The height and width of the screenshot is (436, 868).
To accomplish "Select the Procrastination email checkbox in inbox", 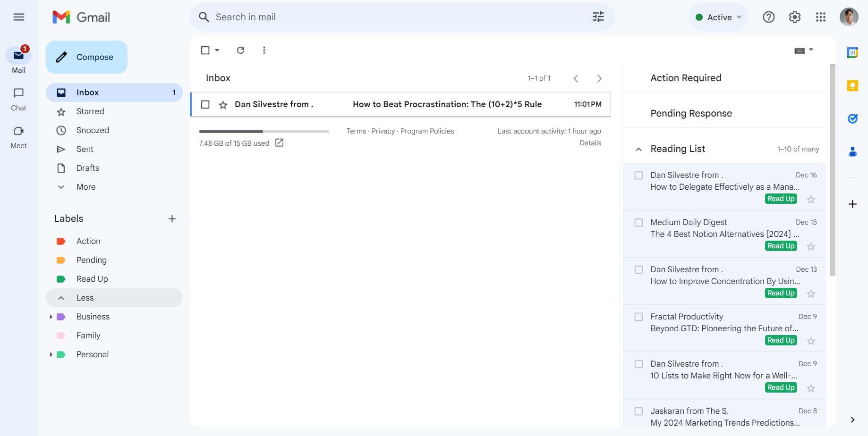I will click(x=205, y=104).
